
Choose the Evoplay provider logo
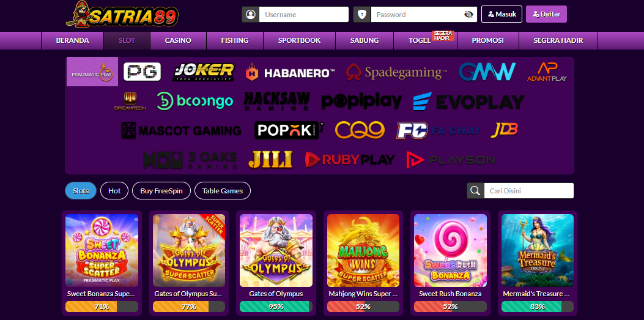click(x=468, y=101)
